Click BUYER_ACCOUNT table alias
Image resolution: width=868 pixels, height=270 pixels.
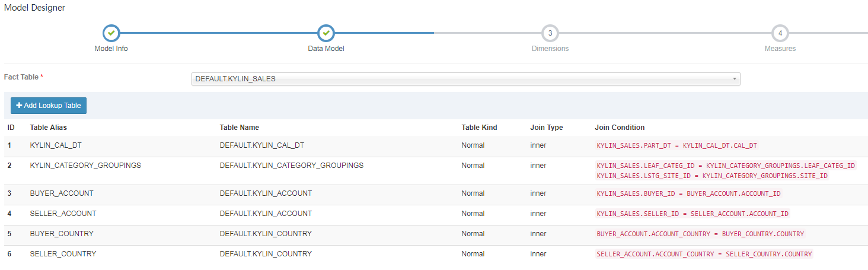pyautogui.click(x=62, y=193)
